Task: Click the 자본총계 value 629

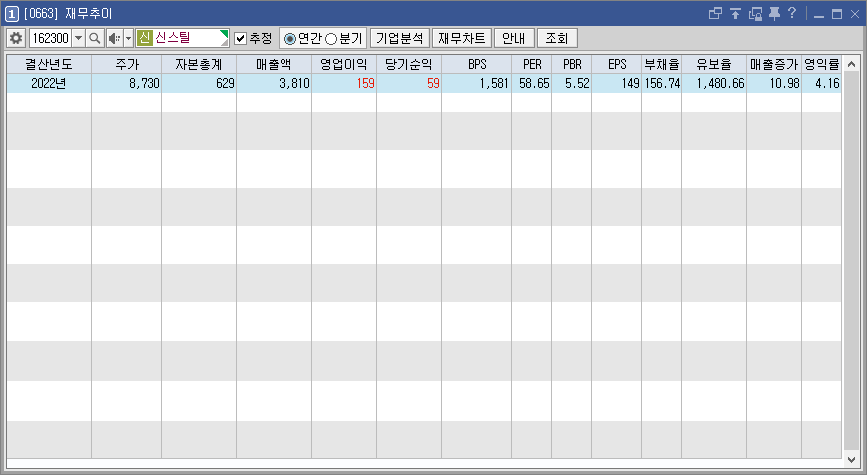Action: pos(225,83)
